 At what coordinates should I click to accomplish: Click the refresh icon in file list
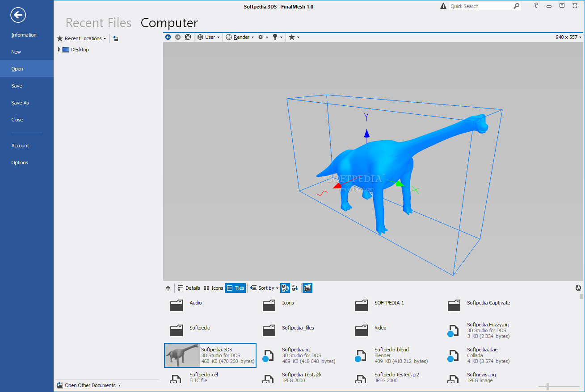(x=578, y=288)
